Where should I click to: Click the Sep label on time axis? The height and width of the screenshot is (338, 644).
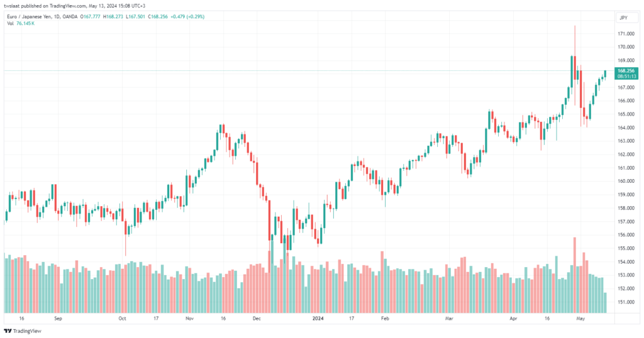pos(58,319)
